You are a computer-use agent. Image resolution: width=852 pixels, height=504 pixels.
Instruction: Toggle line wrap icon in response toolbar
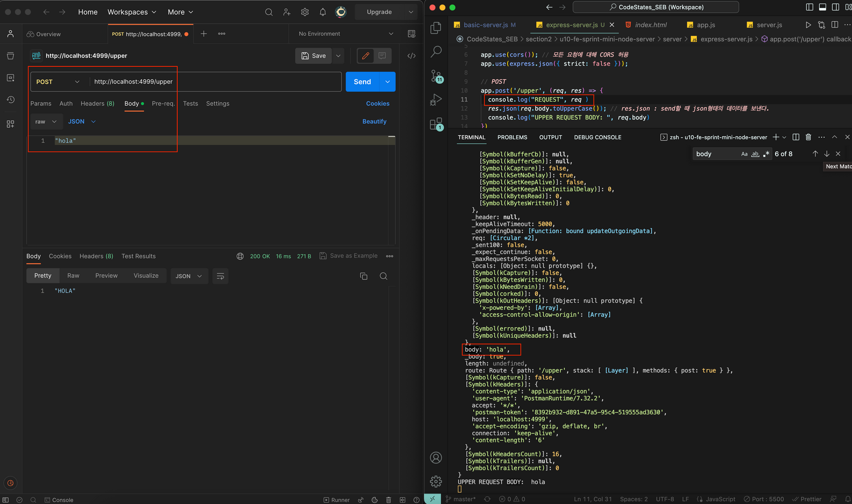pyautogui.click(x=221, y=276)
